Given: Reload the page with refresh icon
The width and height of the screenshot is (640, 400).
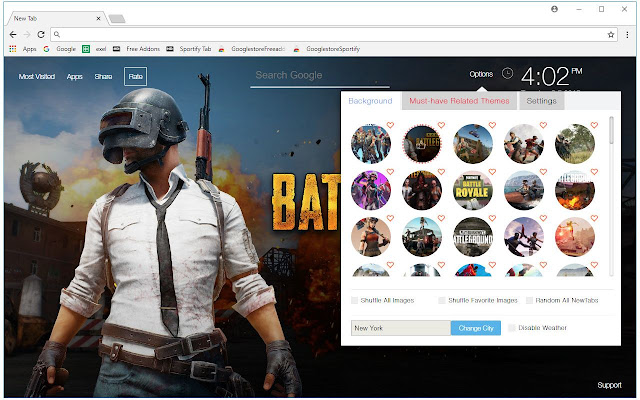Looking at the screenshot, I should pos(41,35).
